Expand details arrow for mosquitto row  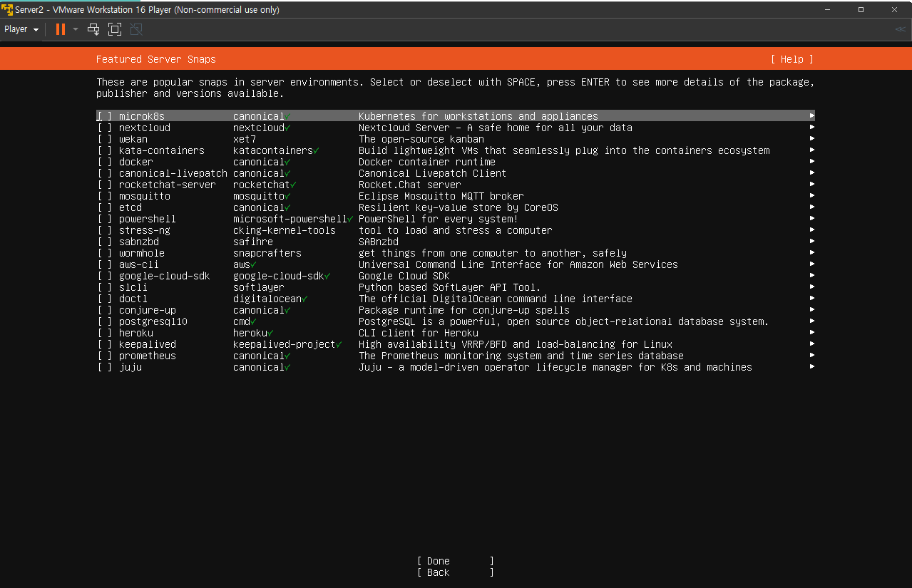click(811, 196)
